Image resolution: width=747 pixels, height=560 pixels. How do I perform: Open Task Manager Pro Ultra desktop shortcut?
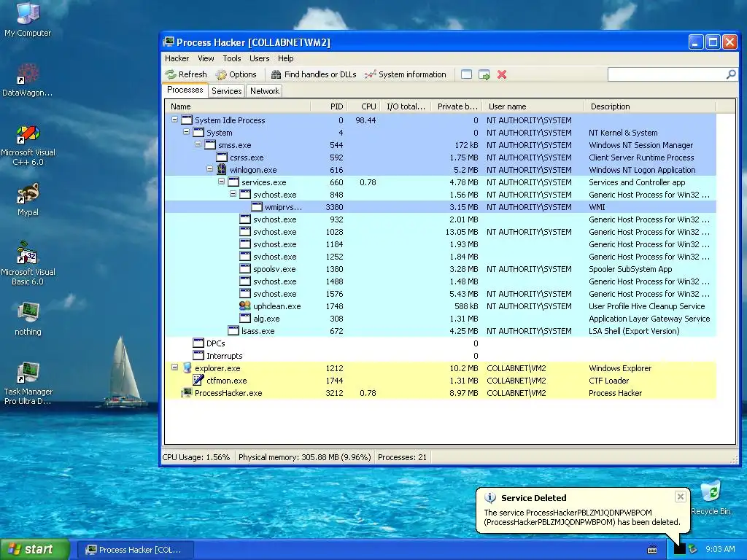[x=28, y=384]
